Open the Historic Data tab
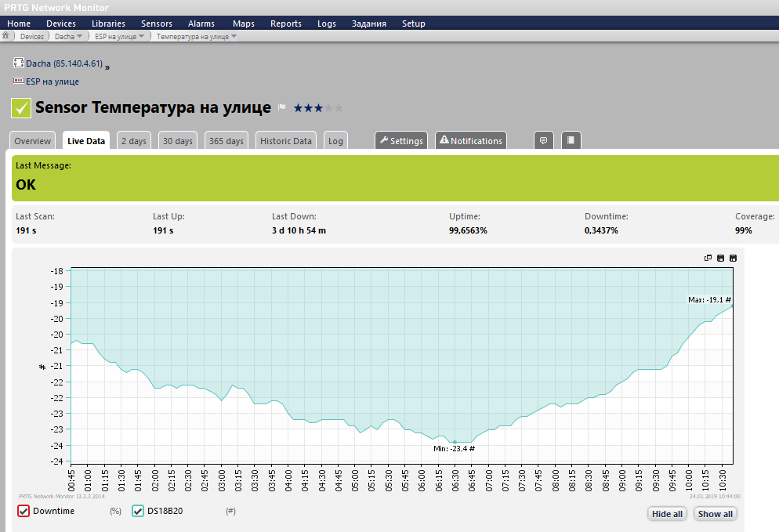The image size is (779, 532). click(x=286, y=140)
